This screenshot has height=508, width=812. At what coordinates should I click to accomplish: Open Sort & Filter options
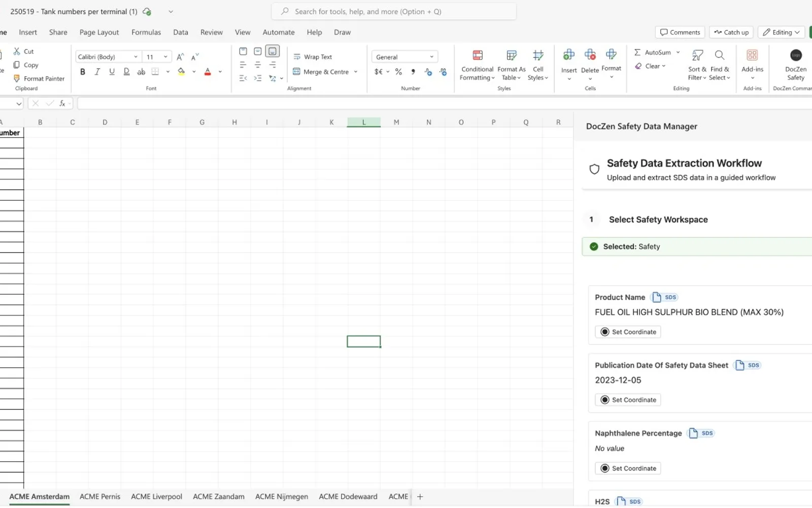[x=697, y=66]
